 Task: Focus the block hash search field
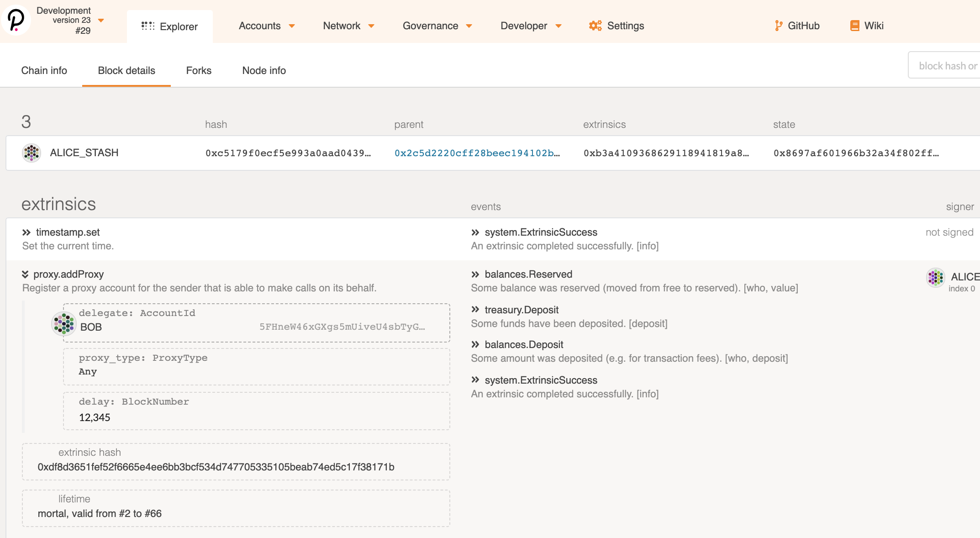pos(945,66)
